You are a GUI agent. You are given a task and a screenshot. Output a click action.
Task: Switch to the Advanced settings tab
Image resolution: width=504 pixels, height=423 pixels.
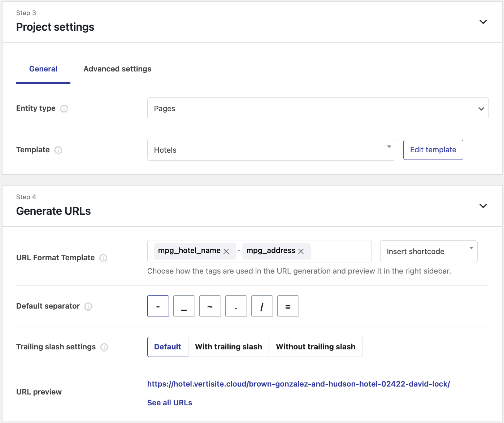click(117, 69)
